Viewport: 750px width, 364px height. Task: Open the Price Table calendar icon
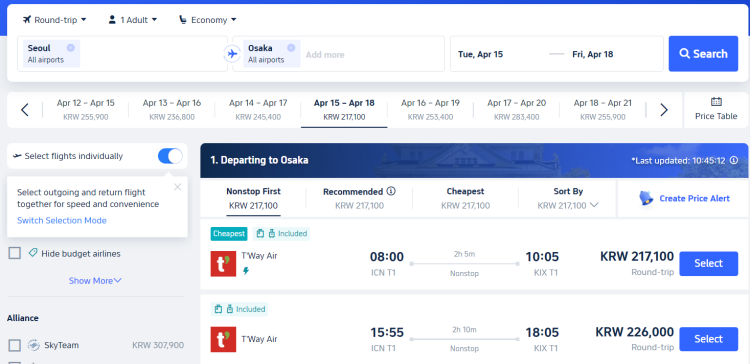coord(716,101)
